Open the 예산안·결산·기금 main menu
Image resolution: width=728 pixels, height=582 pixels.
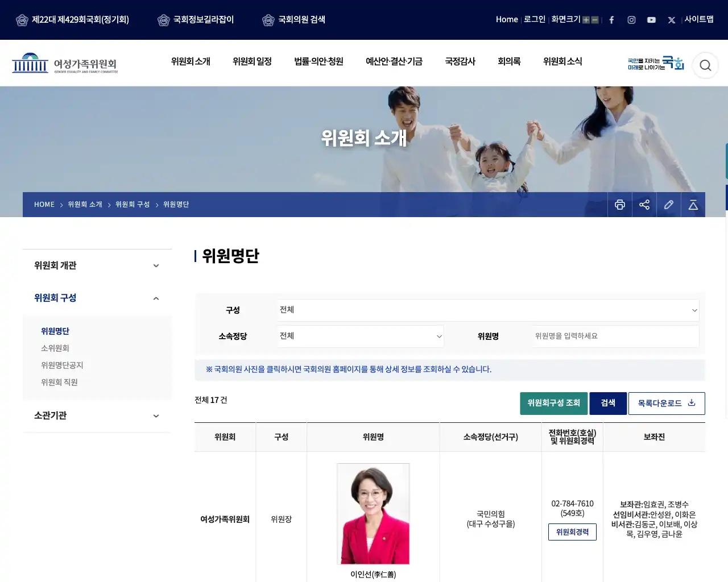point(394,61)
